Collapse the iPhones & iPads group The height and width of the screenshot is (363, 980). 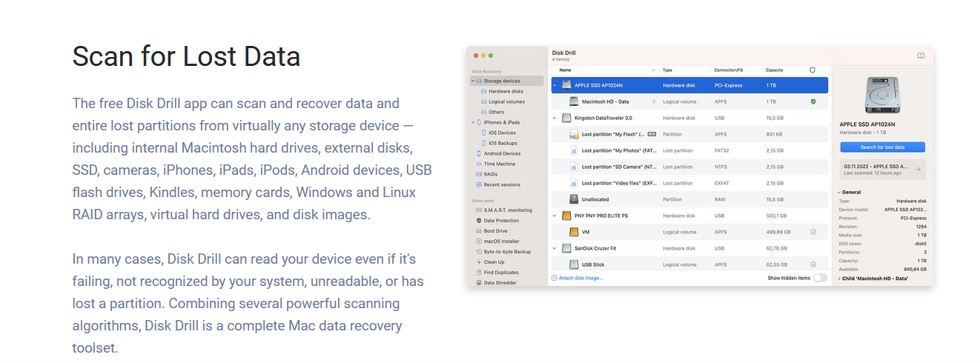click(x=473, y=122)
